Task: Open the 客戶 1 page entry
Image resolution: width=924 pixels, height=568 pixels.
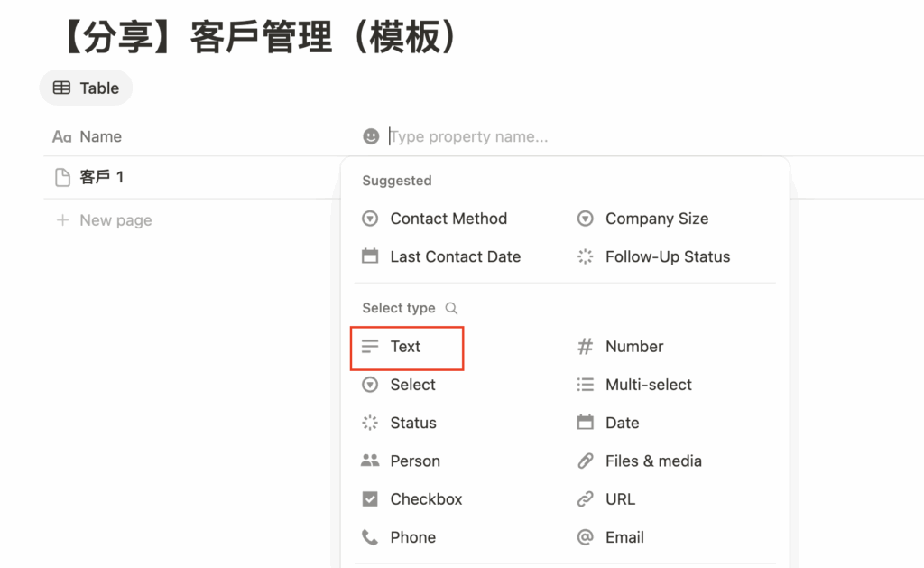Action: coord(101,178)
